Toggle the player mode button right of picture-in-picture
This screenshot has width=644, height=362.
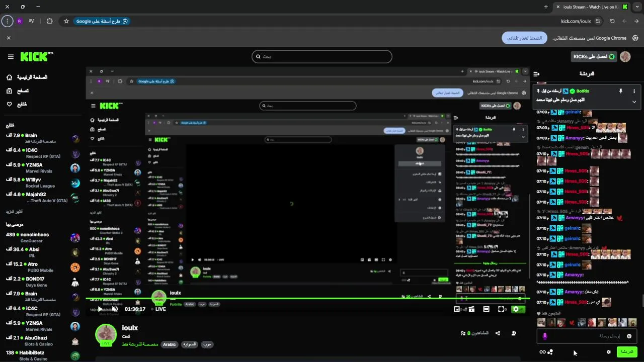[x=471, y=309]
